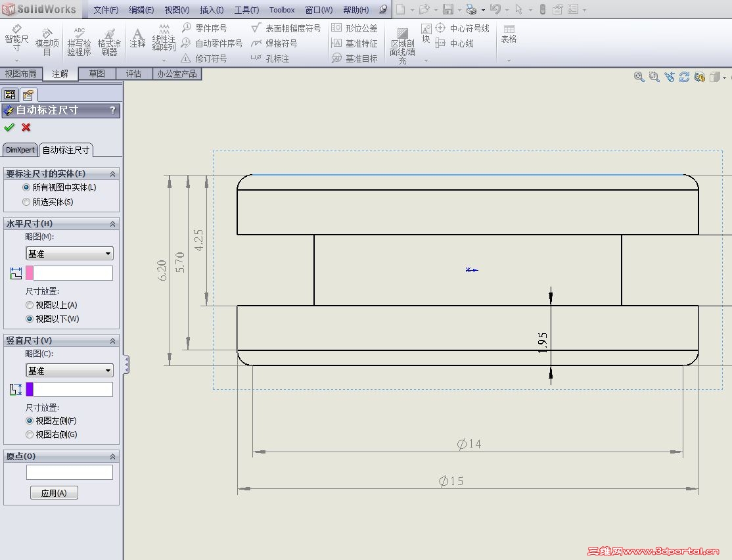
Task: Cancel auto dimension with red X
Action: coord(26,127)
